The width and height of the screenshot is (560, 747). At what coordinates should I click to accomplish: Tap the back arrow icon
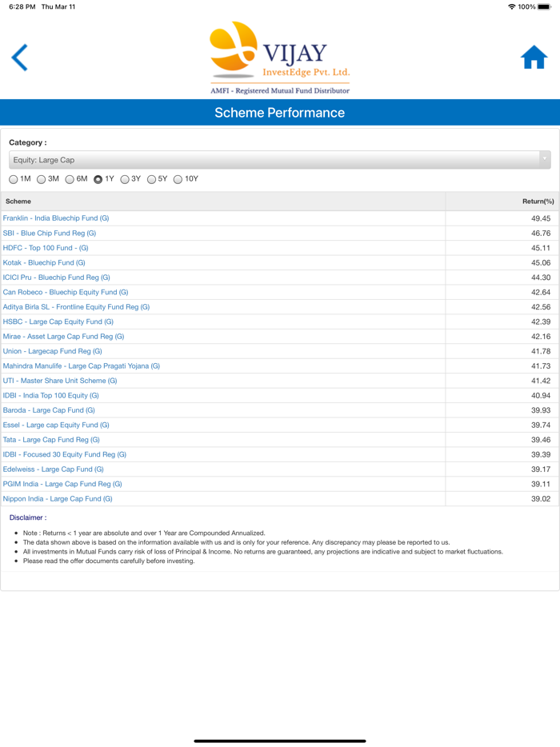(19, 58)
